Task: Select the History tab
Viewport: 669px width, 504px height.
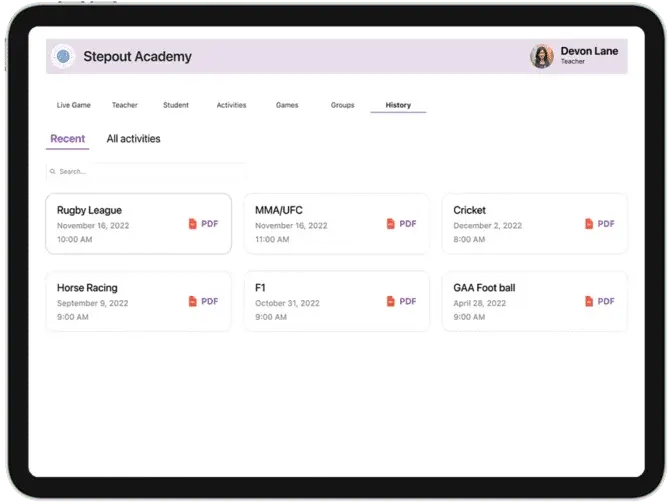Action: 398,105
